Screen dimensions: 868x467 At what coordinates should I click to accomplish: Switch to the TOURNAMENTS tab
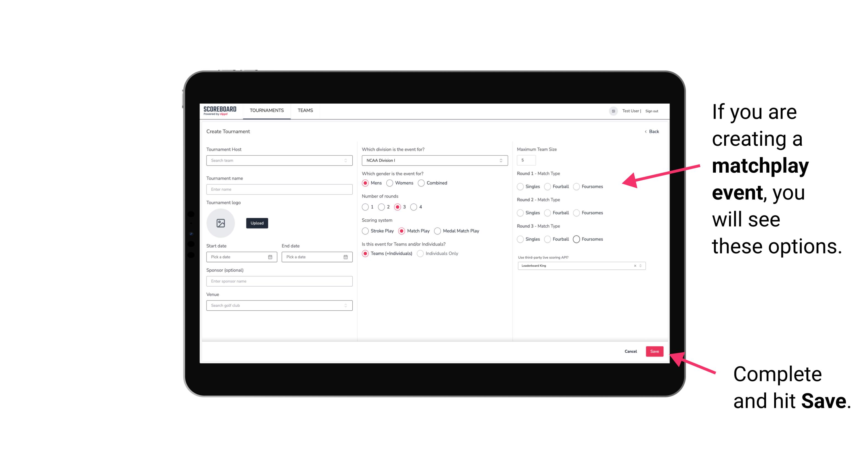(267, 110)
